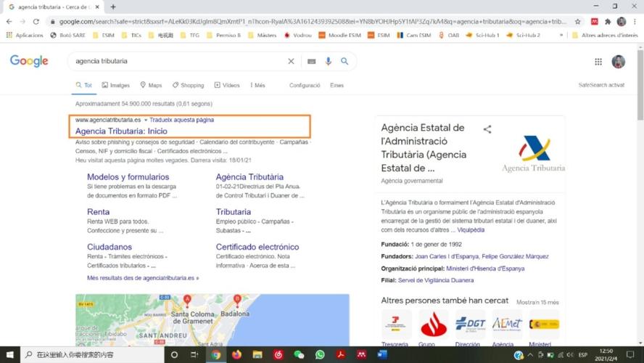Open the Google apps grid
This screenshot has width=644, height=363.
pos(598,62)
